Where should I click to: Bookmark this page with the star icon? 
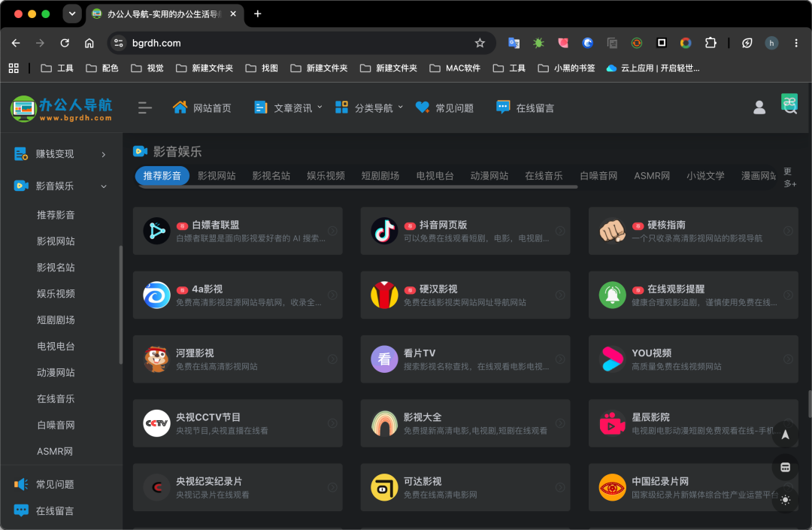coord(480,43)
